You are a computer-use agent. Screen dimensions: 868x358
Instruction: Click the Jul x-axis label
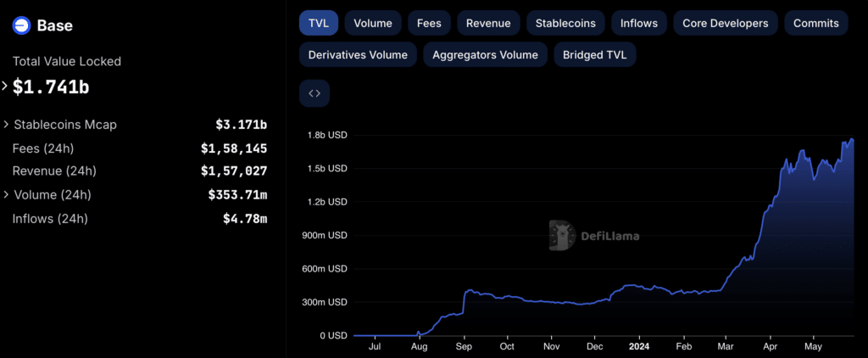[375, 347]
